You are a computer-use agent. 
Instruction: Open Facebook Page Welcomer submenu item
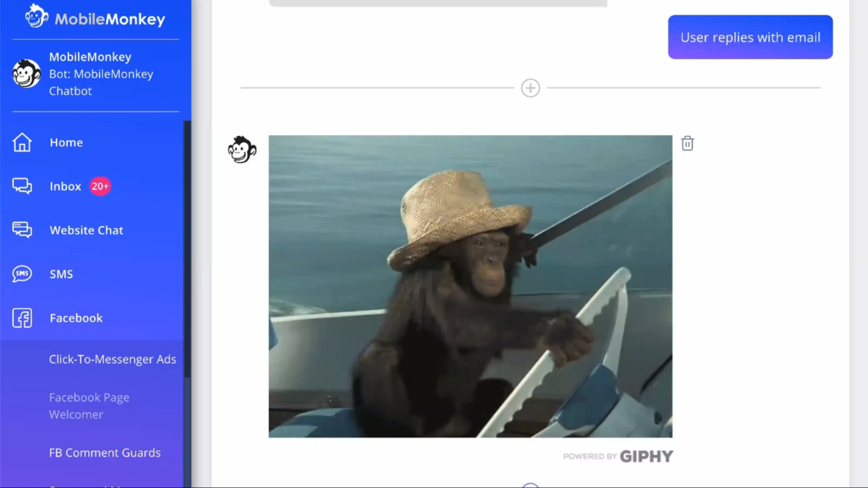pyautogui.click(x=89, y=406)
